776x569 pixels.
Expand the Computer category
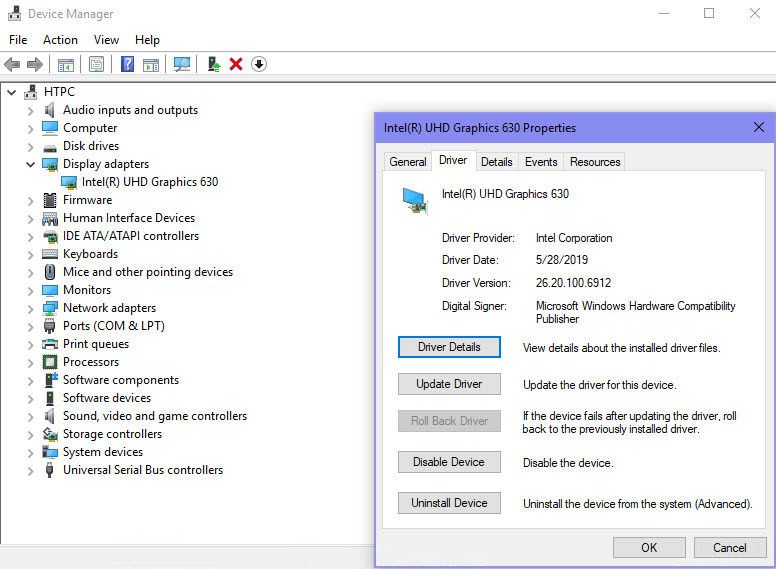pos(31,129)
